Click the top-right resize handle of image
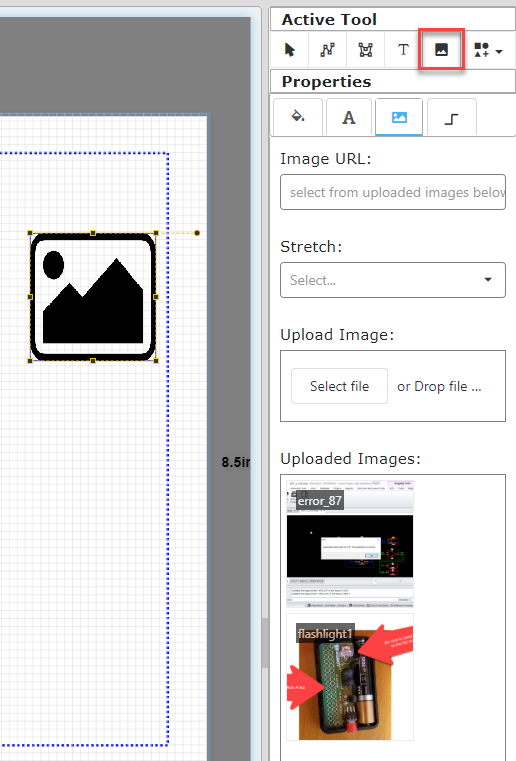This screenshot has width=516, height=761. coord(156,233)
